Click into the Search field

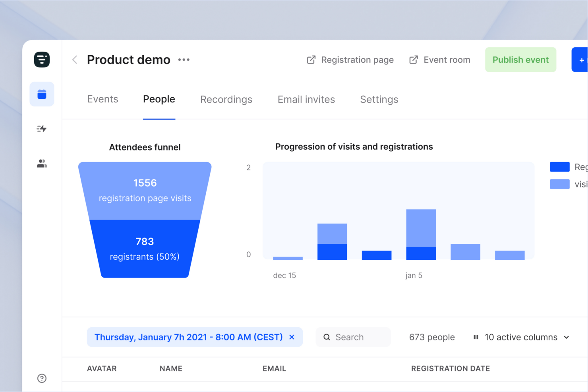coord(353,337)
